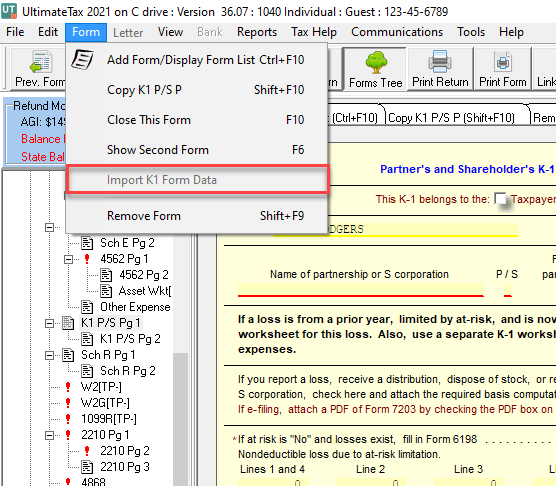The image size is (556, 486).
Task: Click the document icon beside Sch E Pg 2
Action: click(87, 243)
